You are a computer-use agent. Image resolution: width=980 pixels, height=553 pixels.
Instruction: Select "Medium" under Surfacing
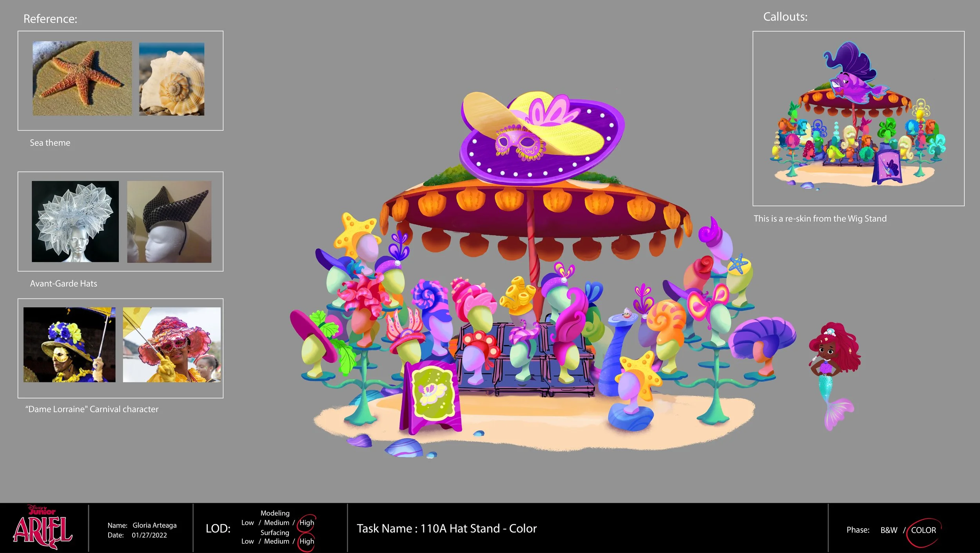(276, 541)
